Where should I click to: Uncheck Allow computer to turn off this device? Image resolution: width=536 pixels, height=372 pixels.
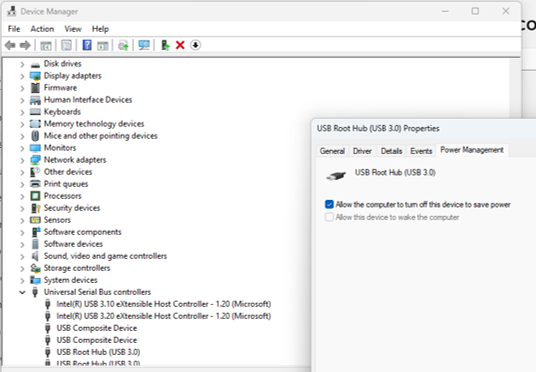[x=329, y=204]
